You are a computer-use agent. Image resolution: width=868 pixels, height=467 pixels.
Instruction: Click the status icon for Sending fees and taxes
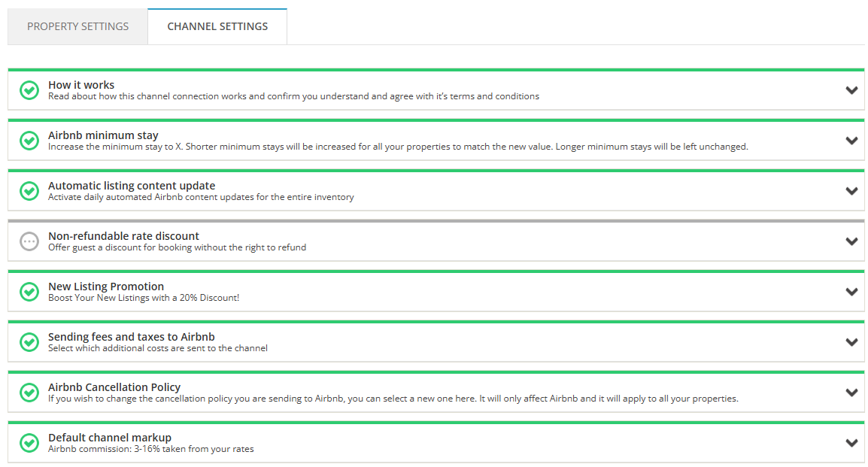coord(29,342)
